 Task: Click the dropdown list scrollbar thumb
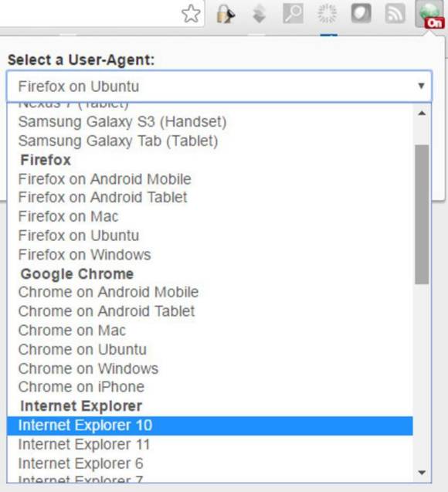422,215
